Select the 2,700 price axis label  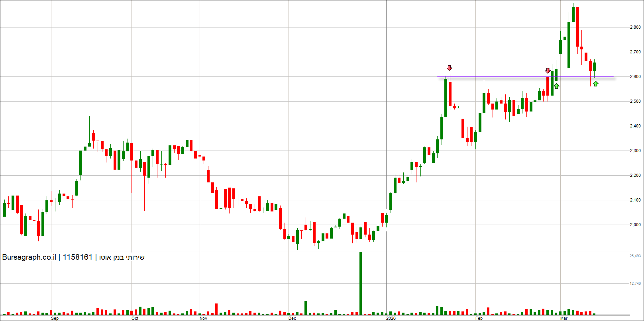pyautogui.click(x=635, y=52)
